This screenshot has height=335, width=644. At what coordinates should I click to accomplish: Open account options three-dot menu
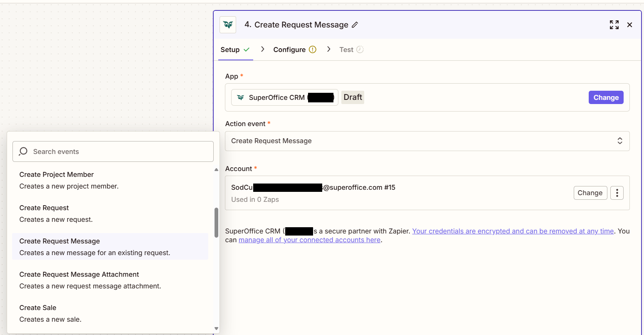click(x=617, y=193)
